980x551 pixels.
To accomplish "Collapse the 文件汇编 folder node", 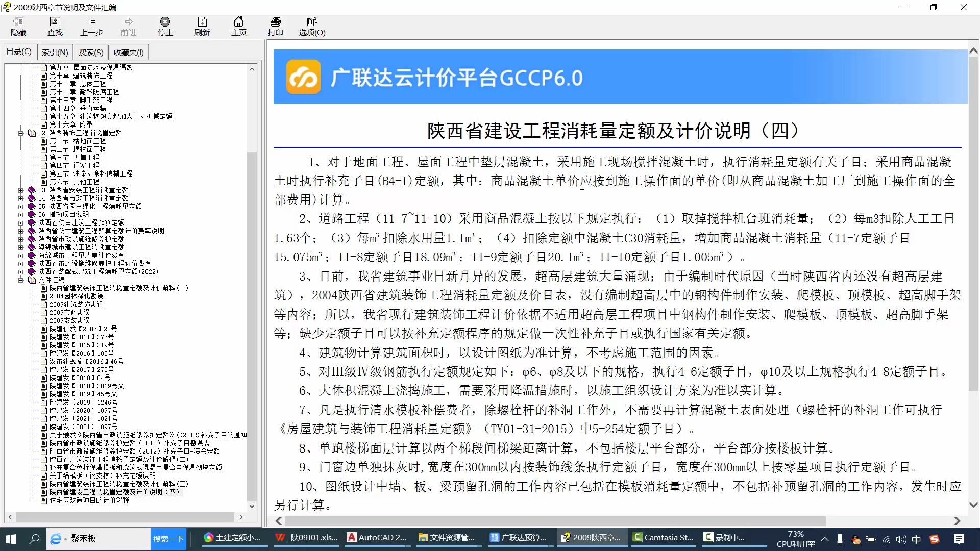I will click(21, 280).
